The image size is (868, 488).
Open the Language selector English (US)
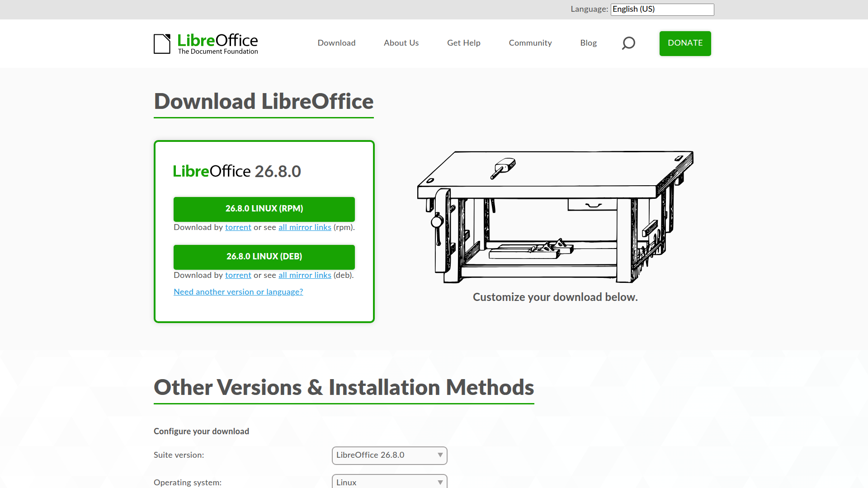point(662,9)
